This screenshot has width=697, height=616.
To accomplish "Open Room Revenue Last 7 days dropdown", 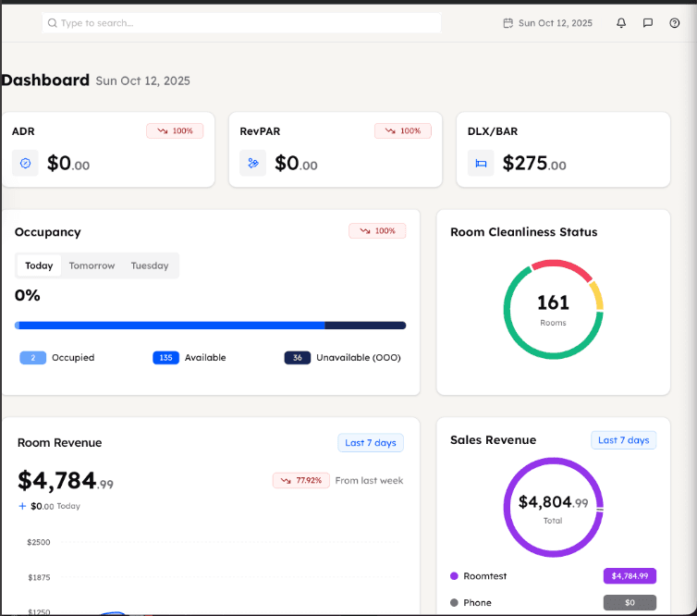I will [x=370, y=443].
